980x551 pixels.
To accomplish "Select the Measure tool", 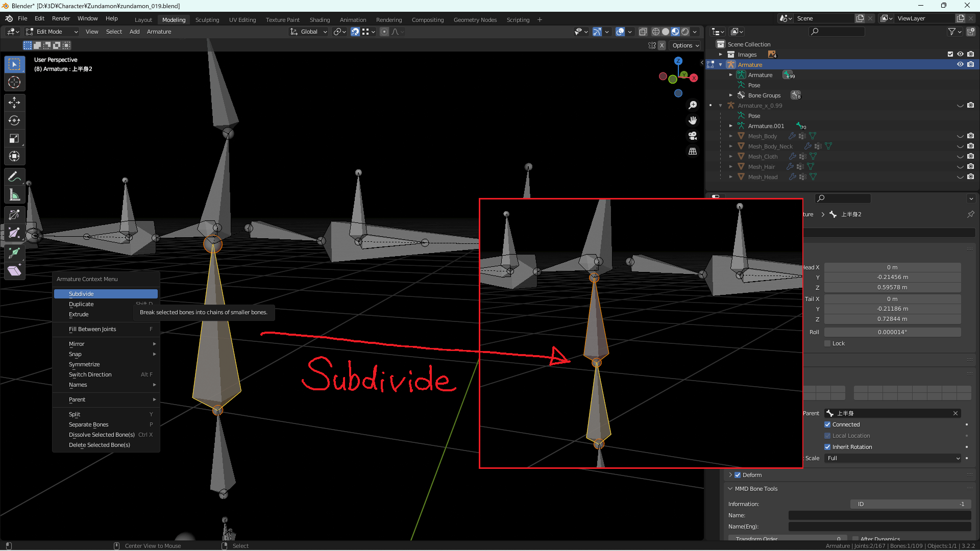I will click(14, 194).
